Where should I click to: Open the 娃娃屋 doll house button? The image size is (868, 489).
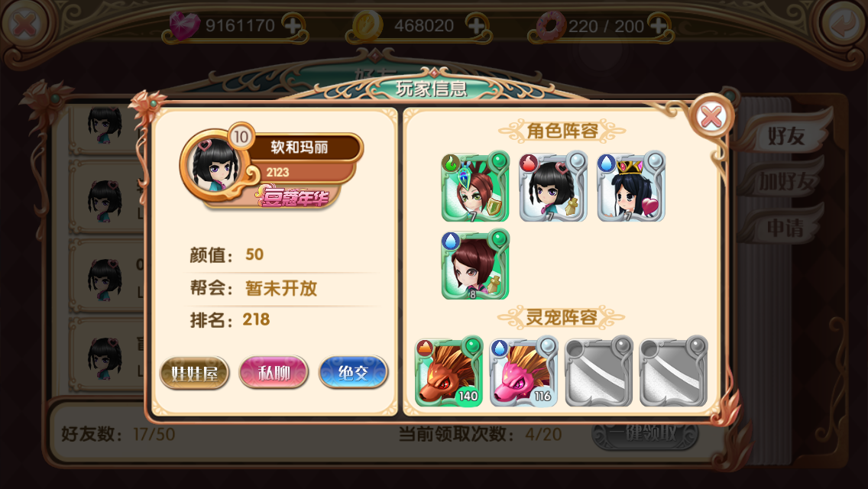click(x=194, y=374)
